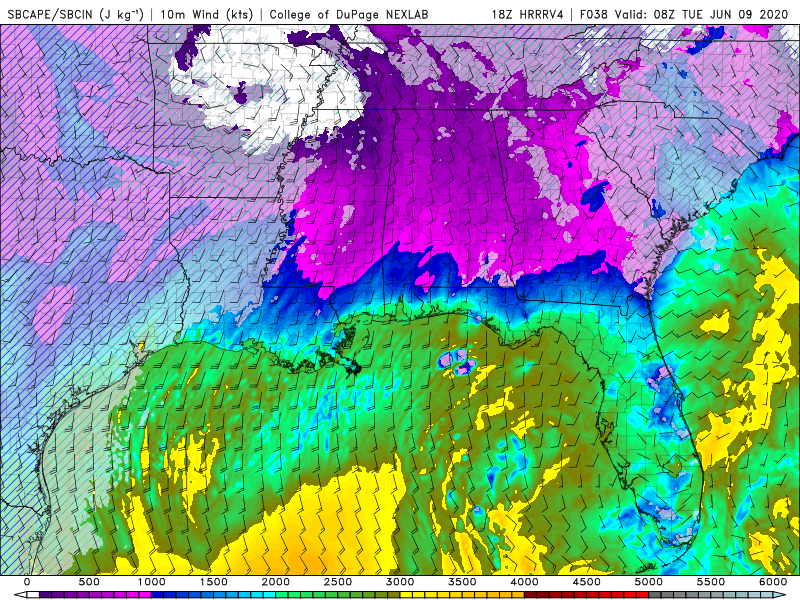
Task: Click the 6000 label on the color scale
Action: click(773, 582)
